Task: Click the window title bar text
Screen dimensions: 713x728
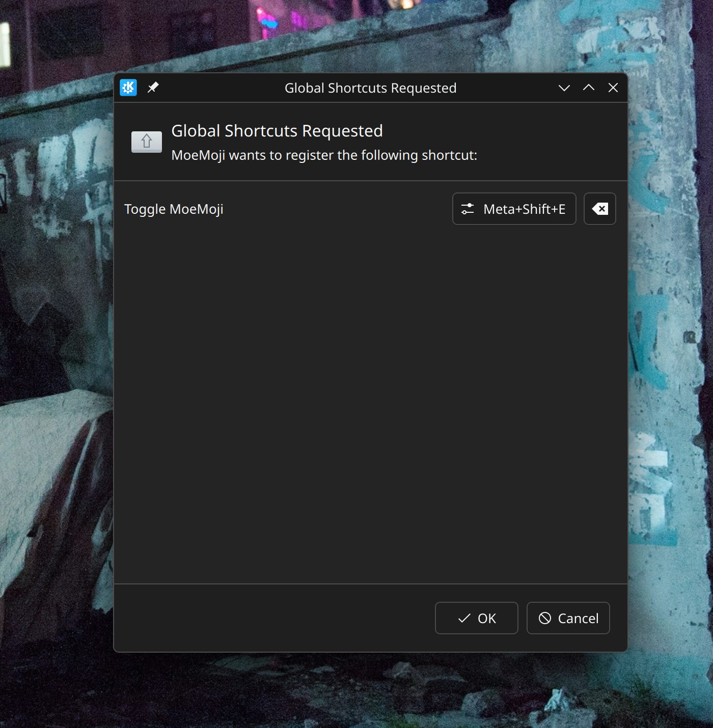Action: [370, 88]
